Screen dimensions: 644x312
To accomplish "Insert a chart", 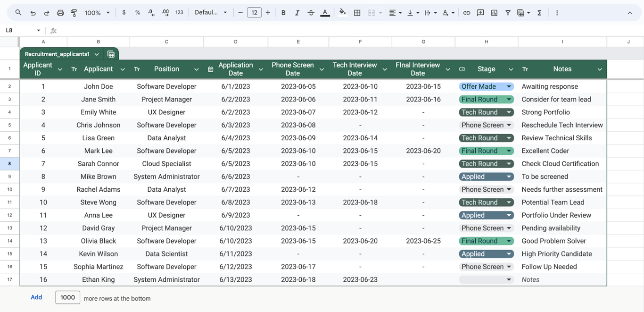I will pyautogui.click(x=494, y=13).
